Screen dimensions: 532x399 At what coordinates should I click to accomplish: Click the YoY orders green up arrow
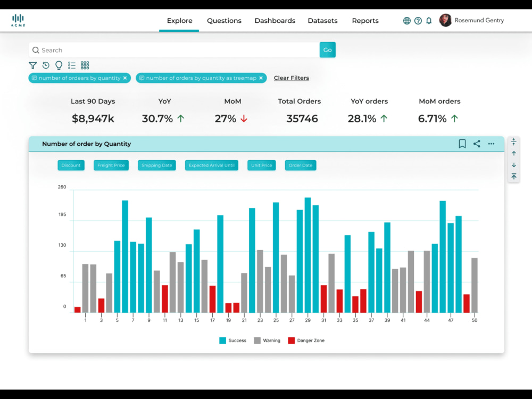pos(384,119)
